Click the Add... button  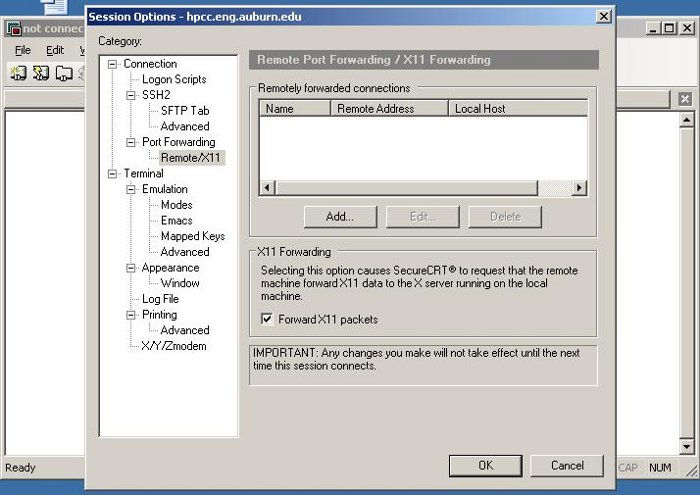(340, 217)
